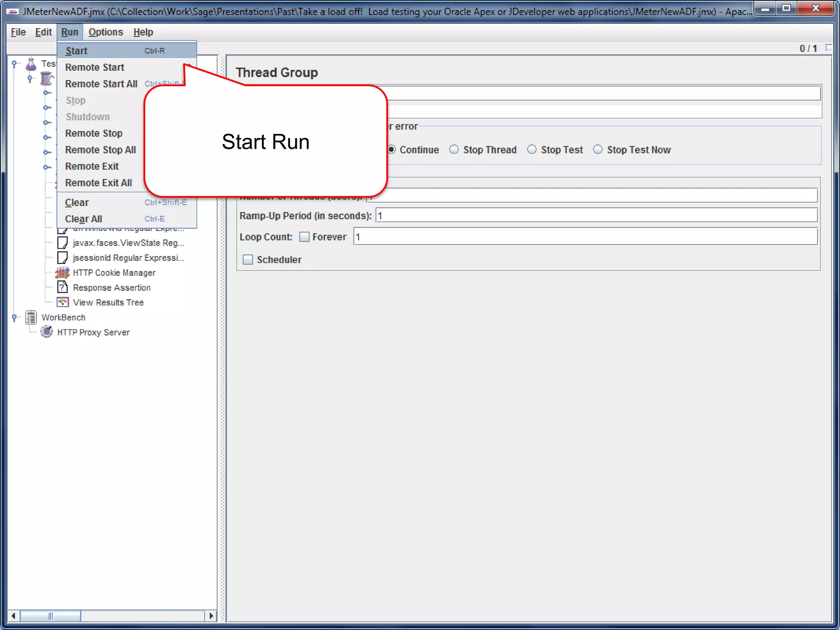Select the WorkBench tree node
The height and width of the screenshot is (630, 840).
click(63, 317)
